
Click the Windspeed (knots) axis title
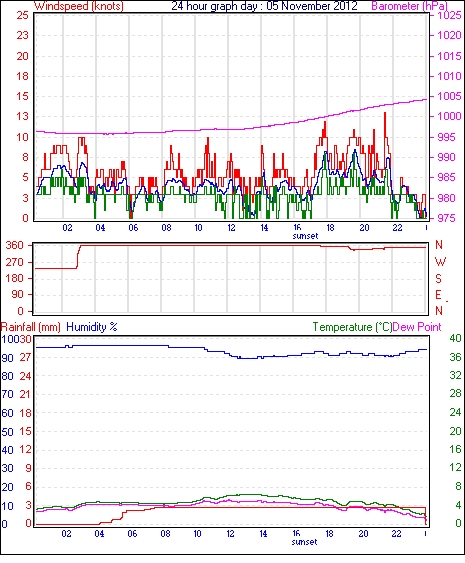click(x=79, y=6)
